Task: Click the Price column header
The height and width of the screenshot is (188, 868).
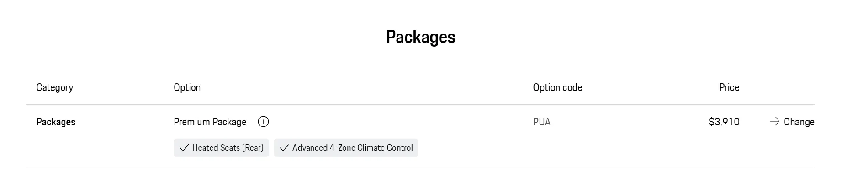Action: [729, 87]
